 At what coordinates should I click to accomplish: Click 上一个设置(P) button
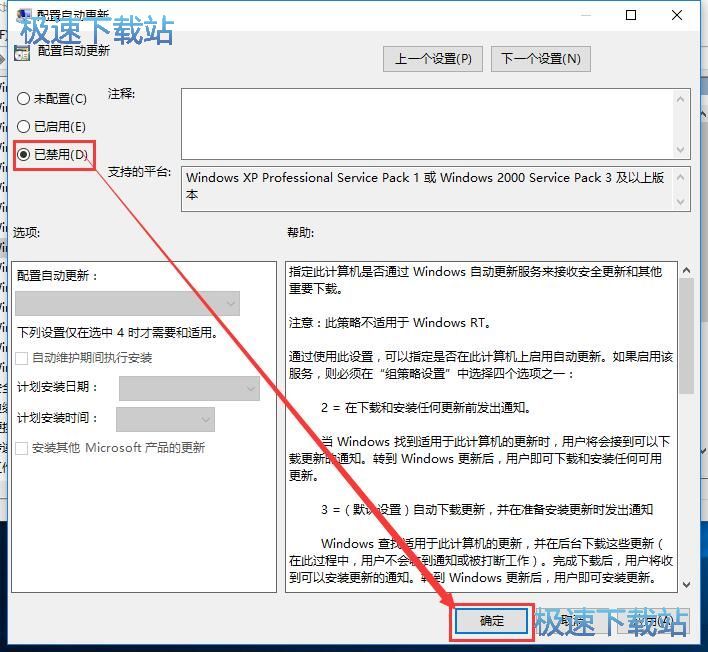click(433, 59)
